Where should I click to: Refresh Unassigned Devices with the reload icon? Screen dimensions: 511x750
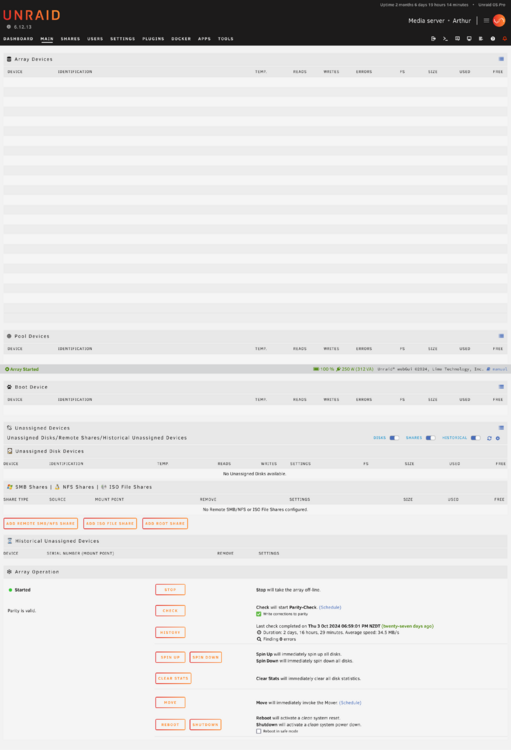pyautogui.click(x=489, y=438)
